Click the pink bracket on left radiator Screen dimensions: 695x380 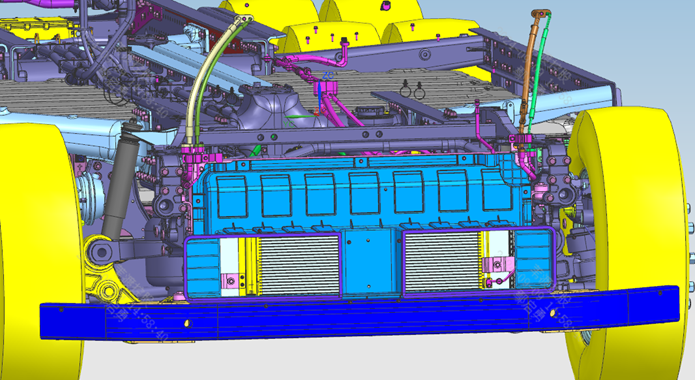[230, 281]
